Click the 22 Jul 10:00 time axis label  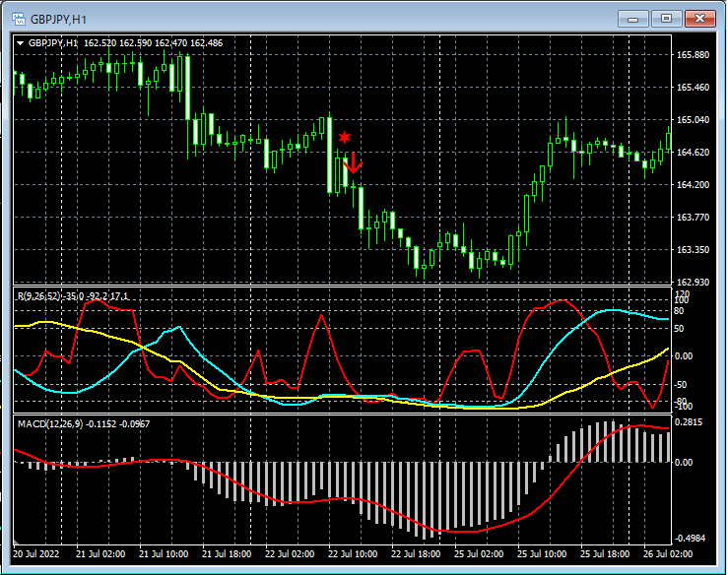pos(353,554)
